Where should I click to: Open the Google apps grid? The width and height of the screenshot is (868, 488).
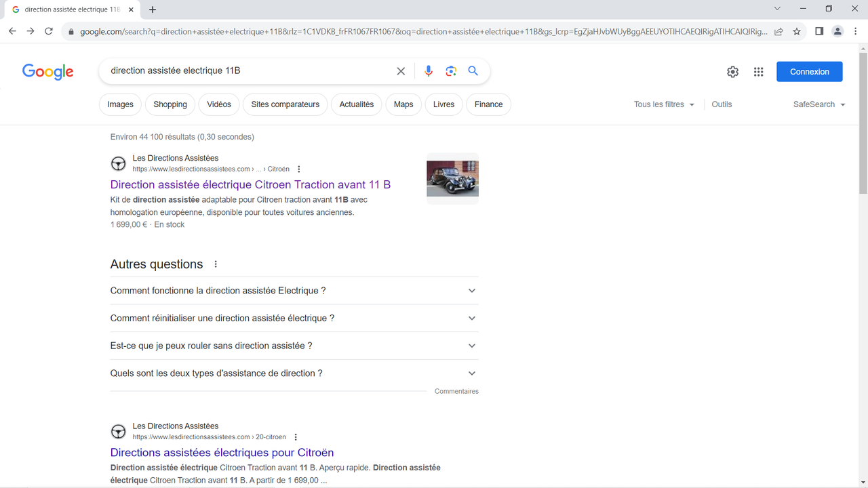click(759, 72)
